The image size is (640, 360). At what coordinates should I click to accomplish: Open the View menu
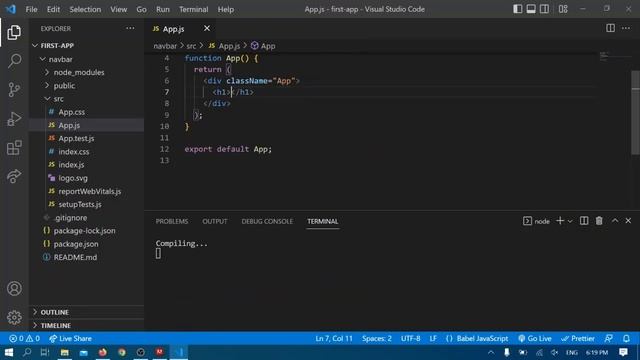click(x=118, y=9)
